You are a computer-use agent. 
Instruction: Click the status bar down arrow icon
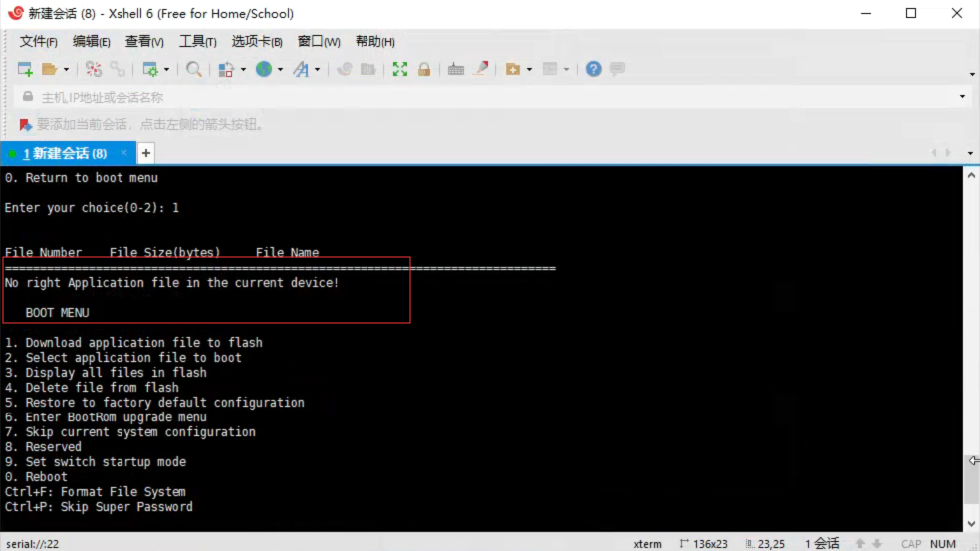(877, 544)
